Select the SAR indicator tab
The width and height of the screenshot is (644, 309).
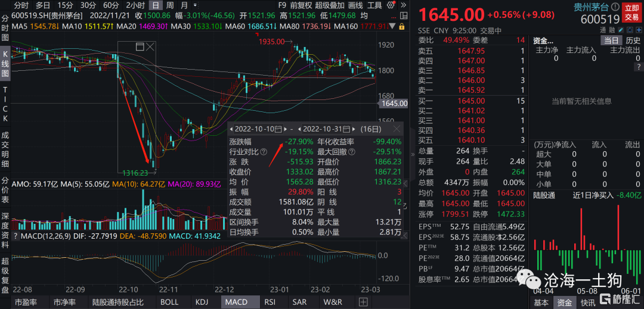pos(299,302)
